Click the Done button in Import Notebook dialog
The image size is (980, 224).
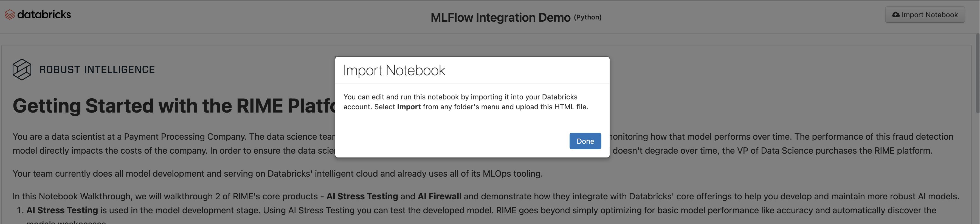tap(585, 141)
